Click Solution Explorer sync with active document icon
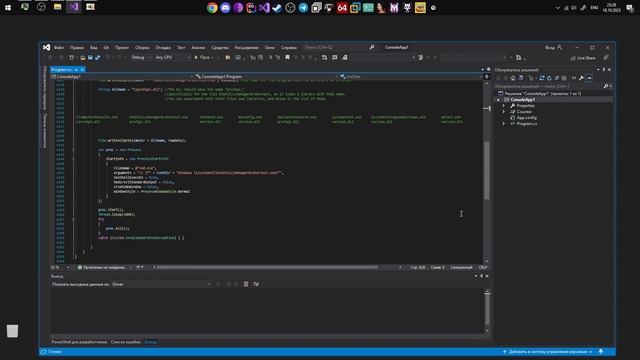This screenshot has height=360, width=640. point(542,78)
